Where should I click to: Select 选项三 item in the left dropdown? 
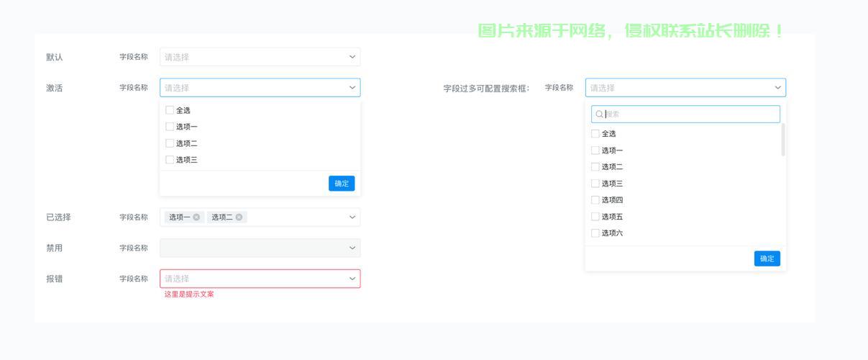[x=186, y=160]
